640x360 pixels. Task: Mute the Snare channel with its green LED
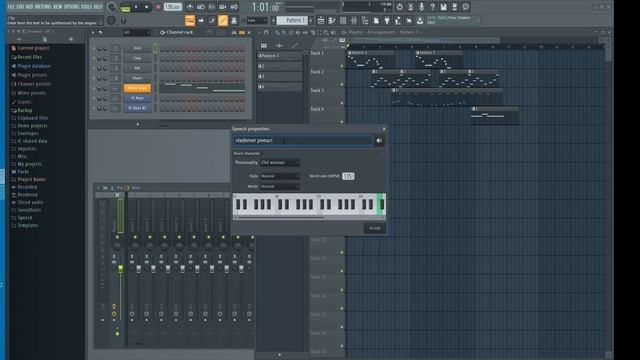tap(93, 78)
